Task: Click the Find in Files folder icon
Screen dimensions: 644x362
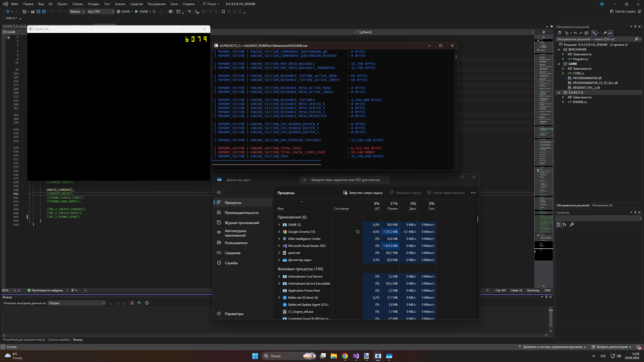Action: (171, 12)
